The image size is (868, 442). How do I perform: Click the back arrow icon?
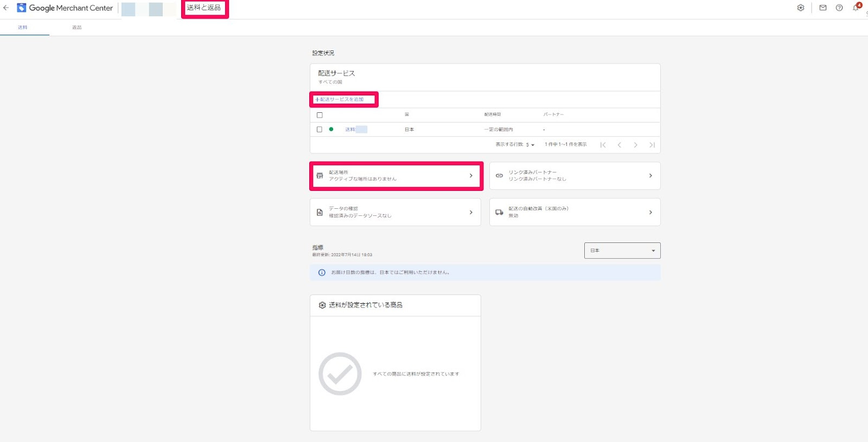(x=6, y=8)
